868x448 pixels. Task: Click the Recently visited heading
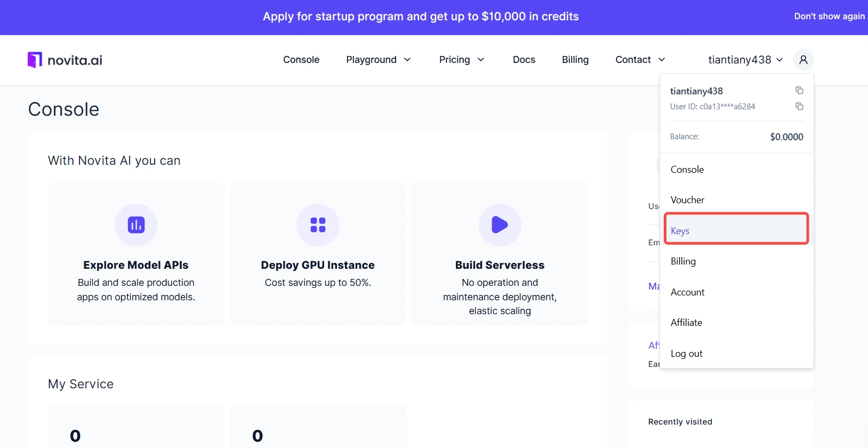[680, 422]
